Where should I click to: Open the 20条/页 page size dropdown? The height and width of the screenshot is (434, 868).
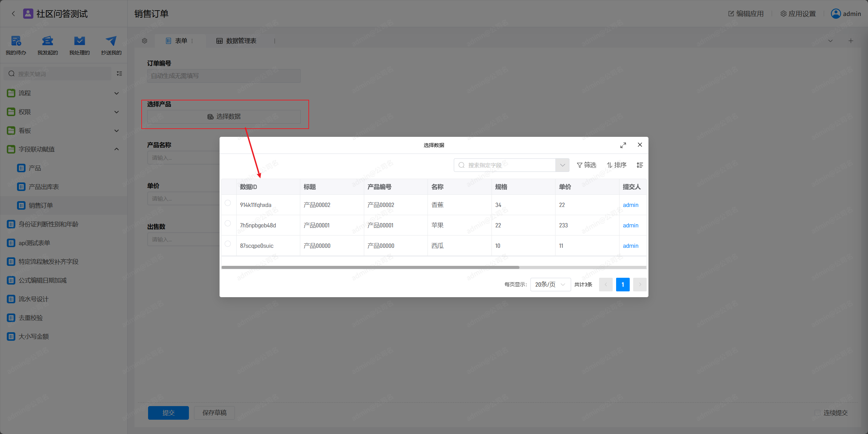tap(550, 285)
